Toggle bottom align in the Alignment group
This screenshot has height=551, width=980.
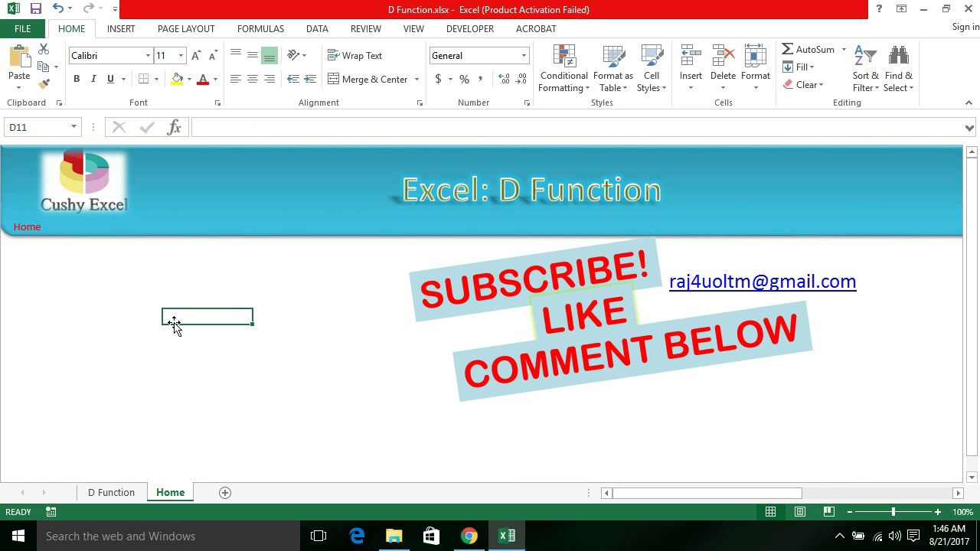tap(269, 55)
